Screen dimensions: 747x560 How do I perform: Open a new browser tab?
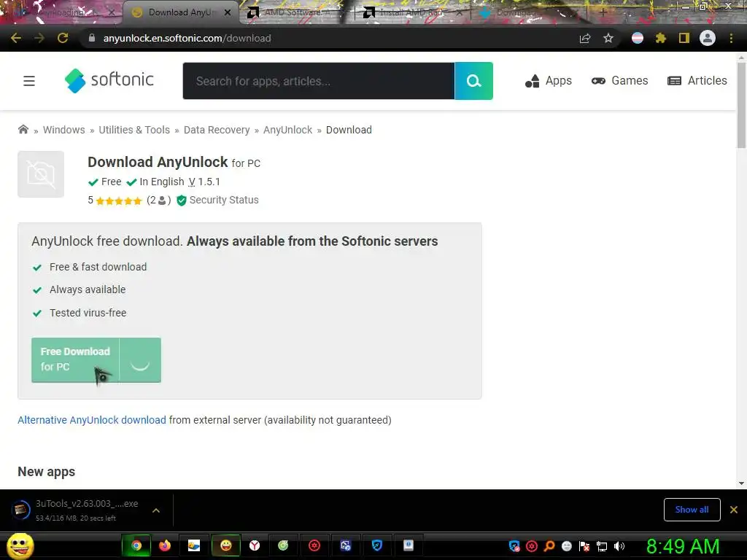pos(603,12)
